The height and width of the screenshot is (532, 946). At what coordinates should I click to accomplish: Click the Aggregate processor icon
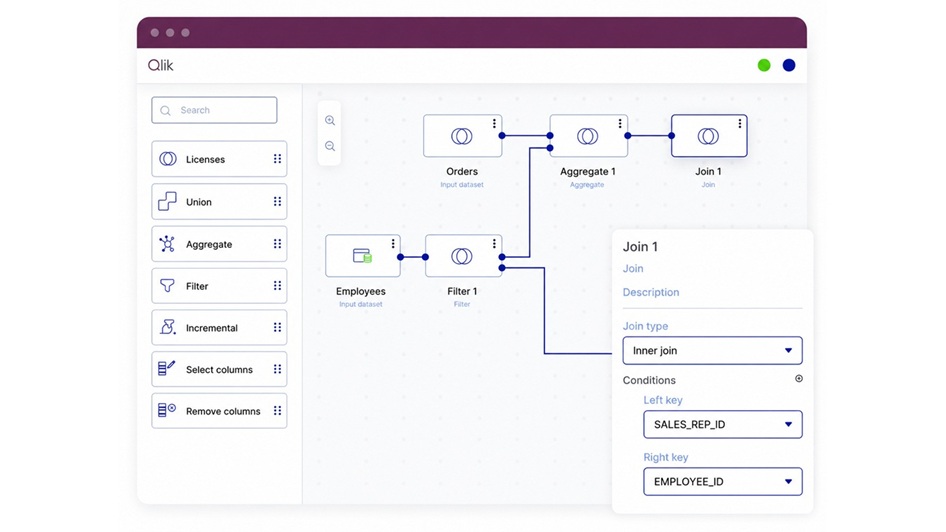[167, 244]
